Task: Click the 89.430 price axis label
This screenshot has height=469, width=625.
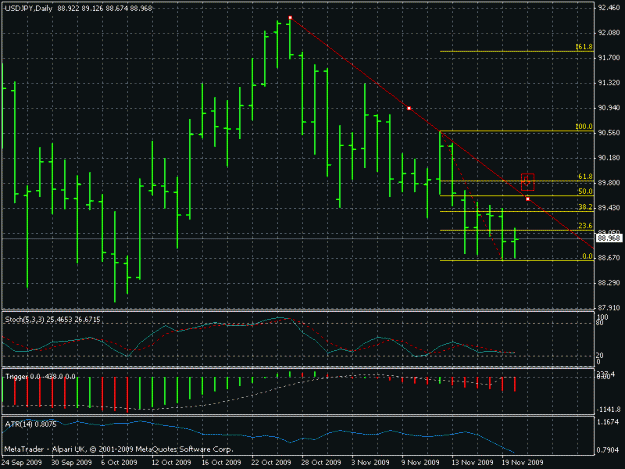Action: 609,208
